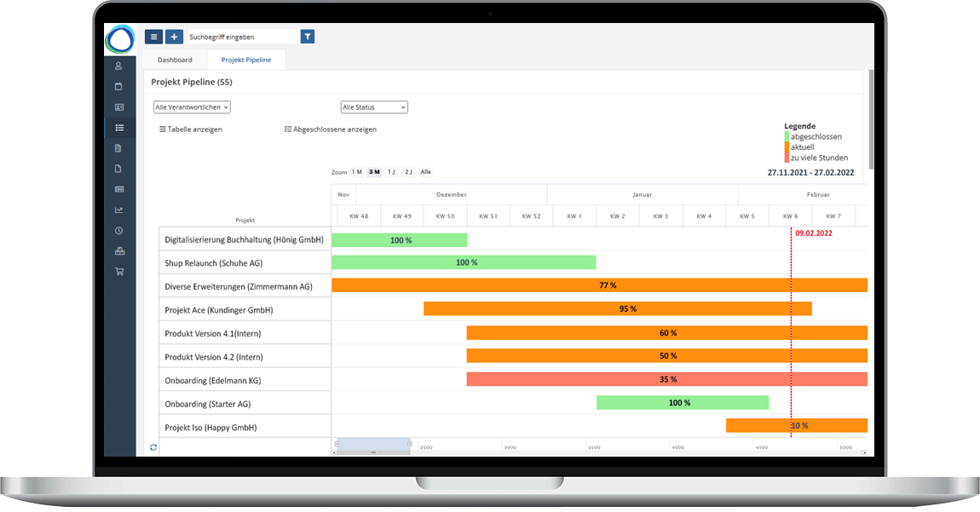Click the KW 1 week header

pyautogui.click(x=574, y=216)
